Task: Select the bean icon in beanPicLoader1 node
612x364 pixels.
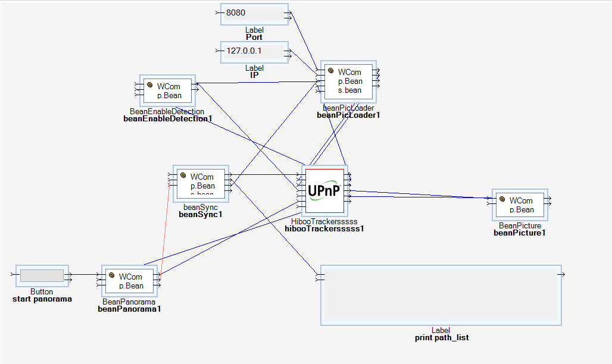Action: (x=330, y=72)
